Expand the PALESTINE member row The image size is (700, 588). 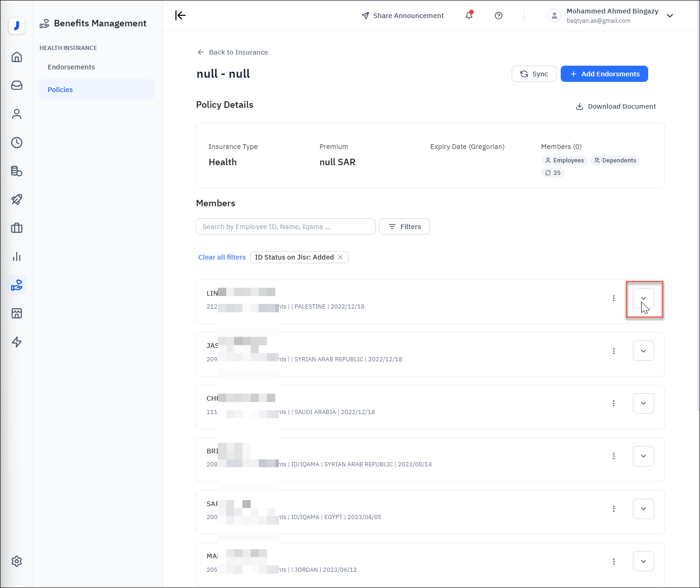643,298
